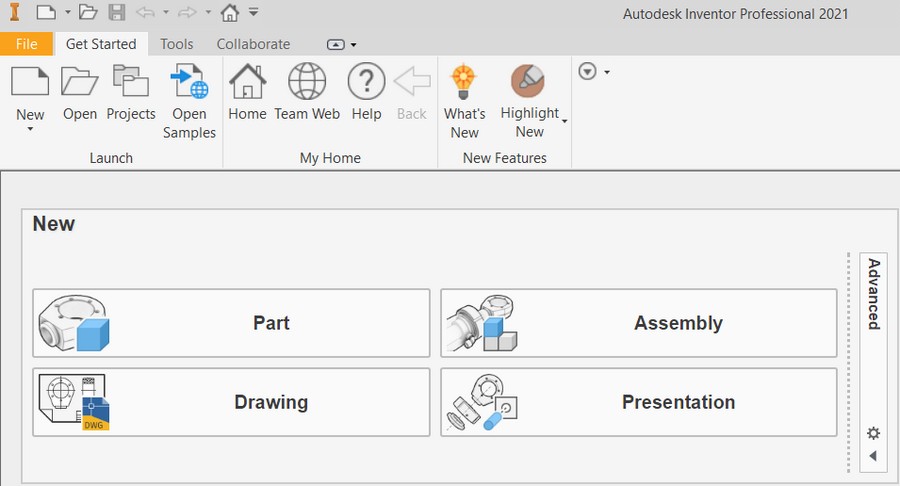Click the quick access New file icon
This screenshot has width=900, height=486.
(x=46, y=12)
